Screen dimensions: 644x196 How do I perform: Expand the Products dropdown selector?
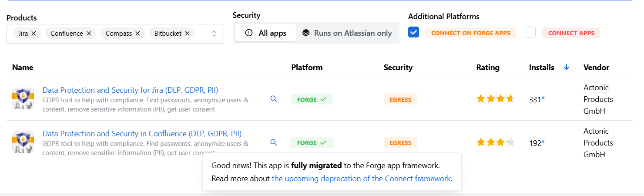214,34
